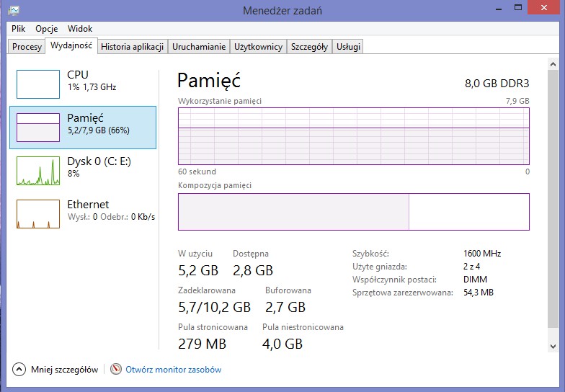
Task: Click the Dostępna 2,8 GB value
Action: [x=253, y=270]
